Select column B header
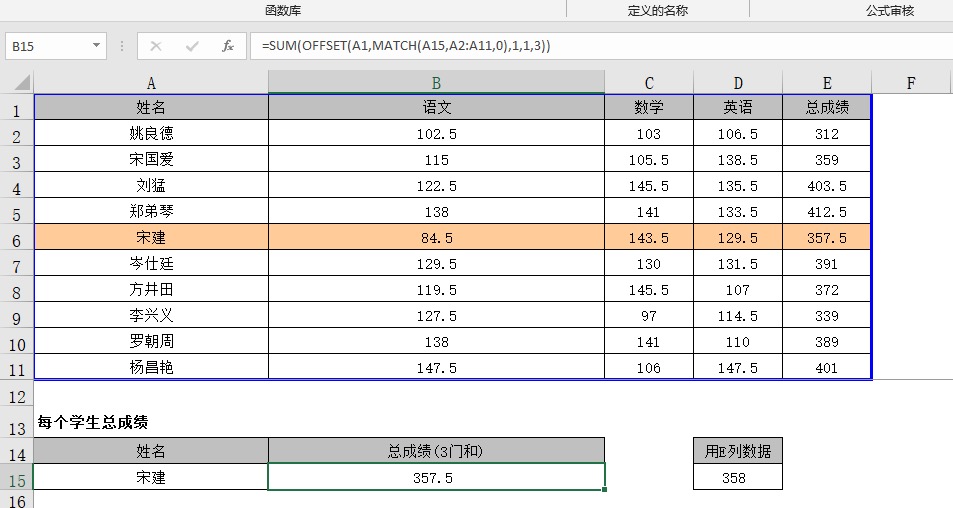The width and height of the screenshot is (953, 508). (436, 83)
